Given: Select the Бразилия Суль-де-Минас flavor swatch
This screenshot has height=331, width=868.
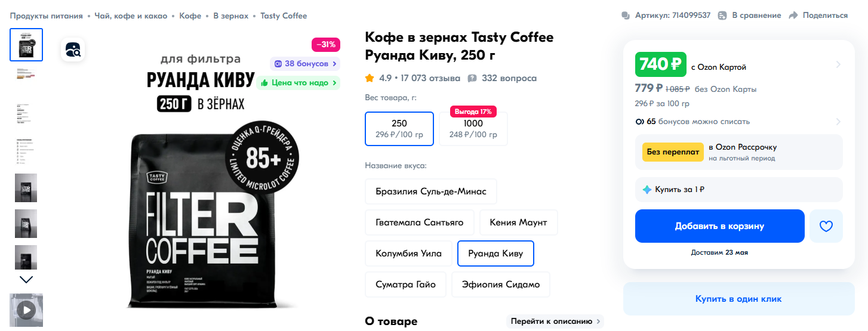Looking at the screenshot, I should pos(431,191).
